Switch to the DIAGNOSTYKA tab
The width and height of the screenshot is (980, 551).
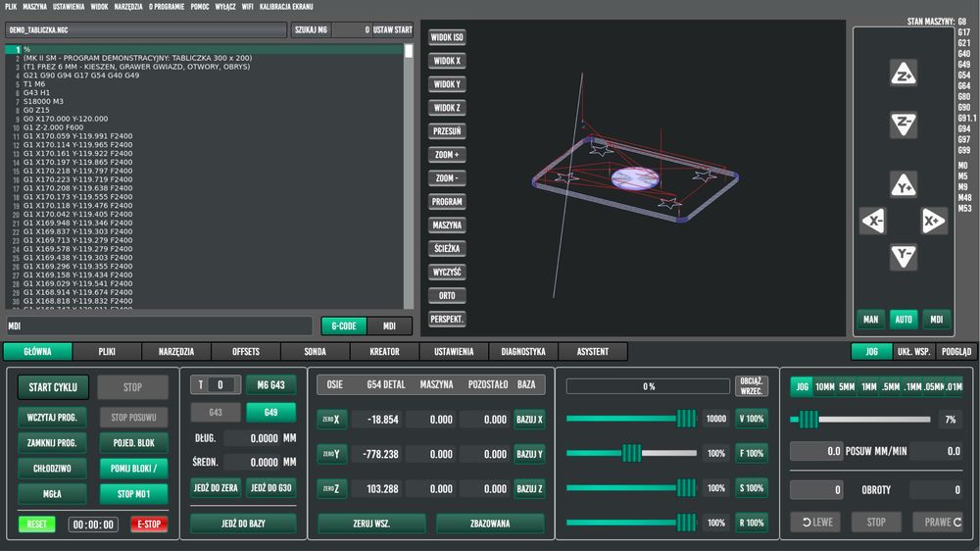tap(523, 352)
